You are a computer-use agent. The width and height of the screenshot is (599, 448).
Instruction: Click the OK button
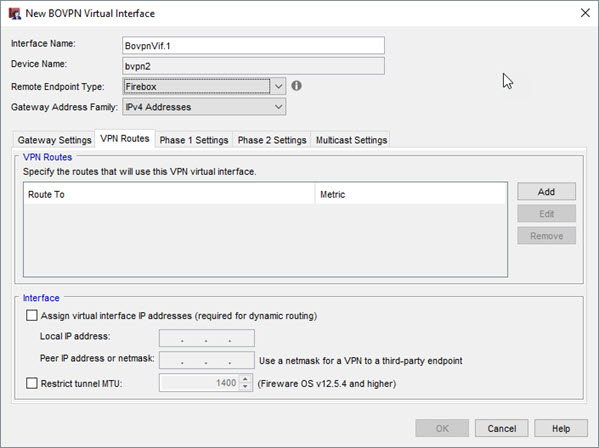442,429
